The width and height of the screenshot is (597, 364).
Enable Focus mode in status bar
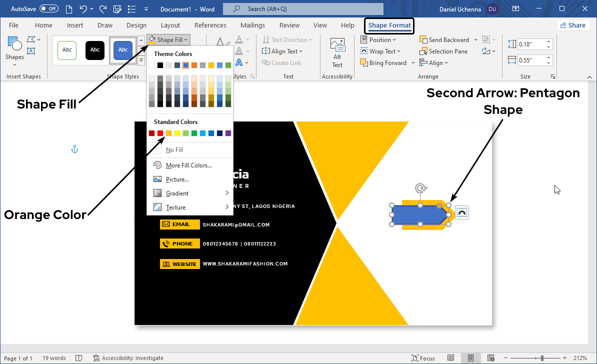423,358
